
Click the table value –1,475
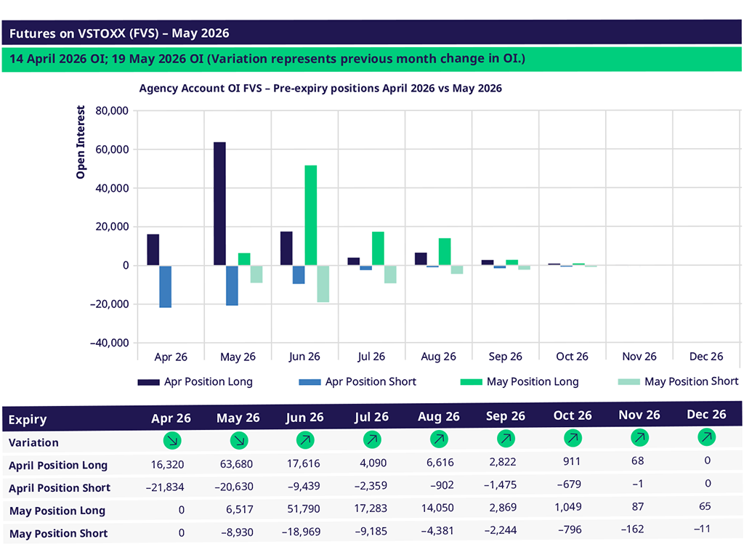pyautogui.click(x=500, y=484)
